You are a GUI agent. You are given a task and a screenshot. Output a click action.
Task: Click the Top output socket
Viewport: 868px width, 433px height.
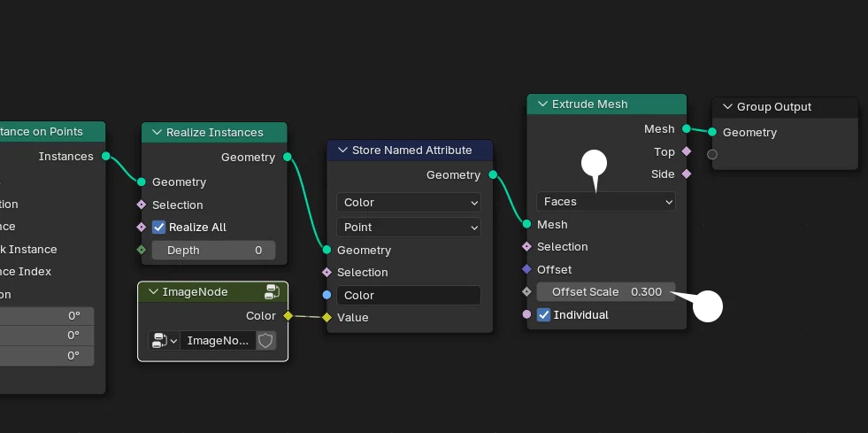coord(687,151)
